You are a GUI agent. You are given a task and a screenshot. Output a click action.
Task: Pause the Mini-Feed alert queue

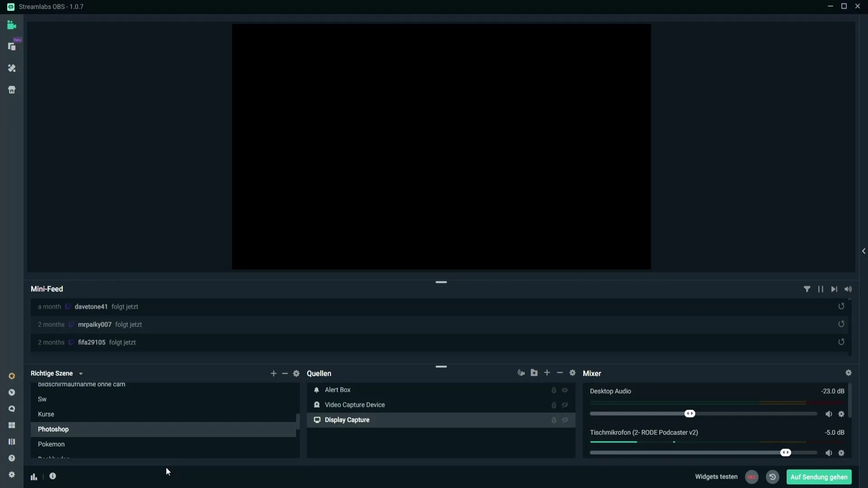pos(821,289)
